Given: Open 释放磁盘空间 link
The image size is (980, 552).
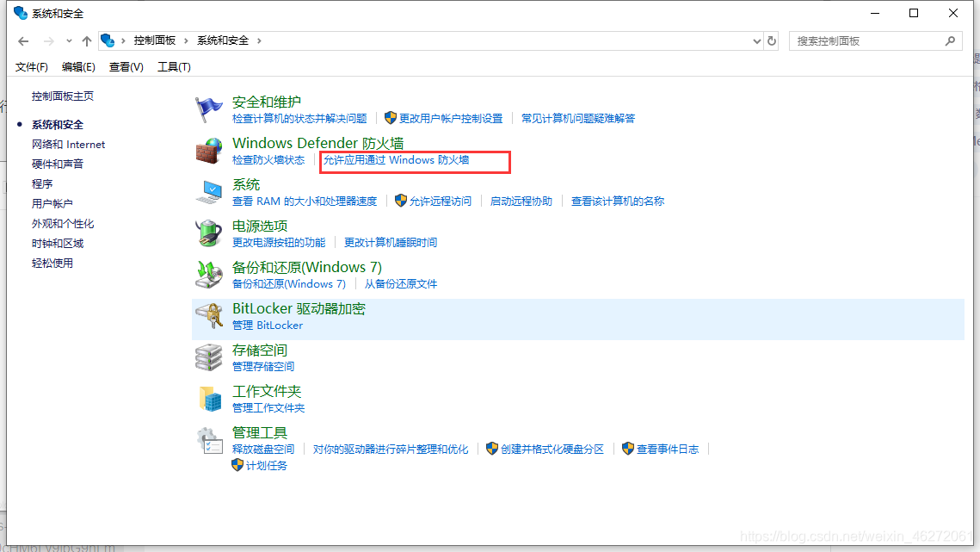Looking at the screenshot, I should tap(263, 450).
